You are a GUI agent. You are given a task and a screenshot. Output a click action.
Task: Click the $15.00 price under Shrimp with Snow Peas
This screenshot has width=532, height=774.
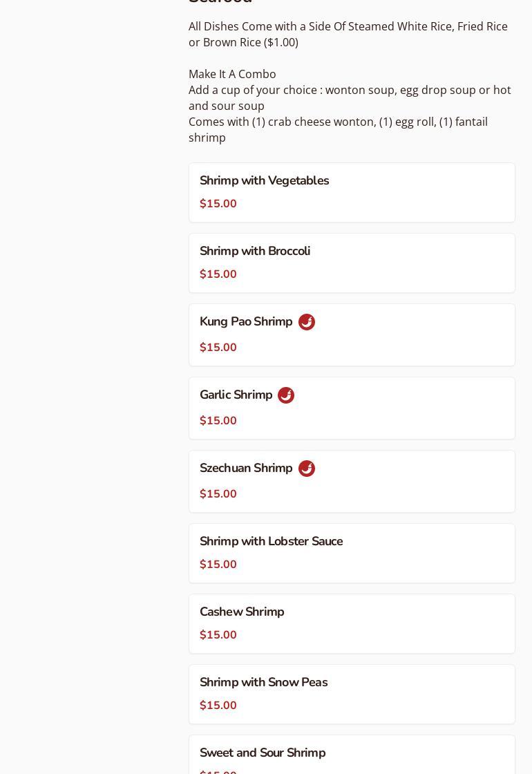[x=218, y=706]
